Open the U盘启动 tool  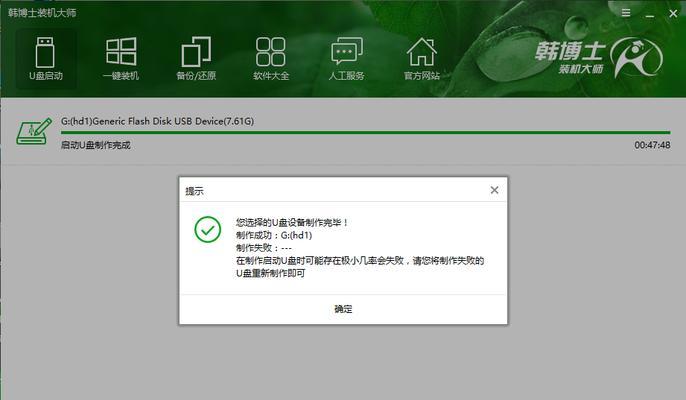pyautogui.click(x=46, y=59)
